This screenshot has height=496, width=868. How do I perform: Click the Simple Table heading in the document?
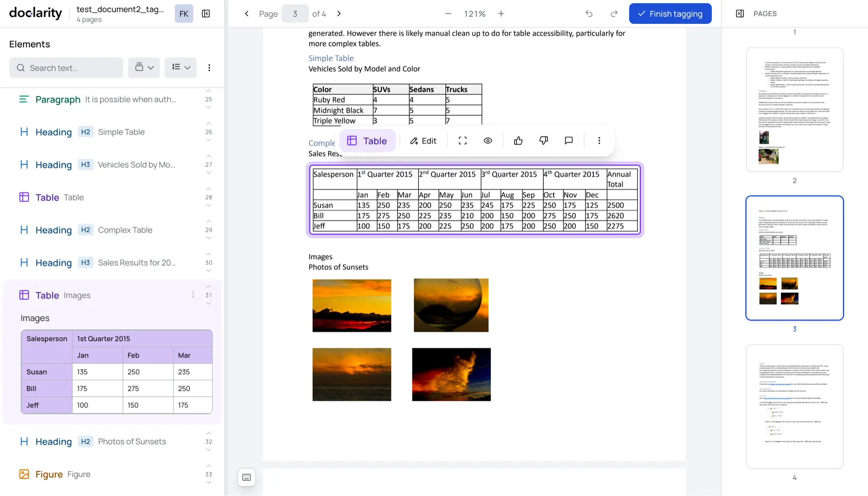[331, 58]
